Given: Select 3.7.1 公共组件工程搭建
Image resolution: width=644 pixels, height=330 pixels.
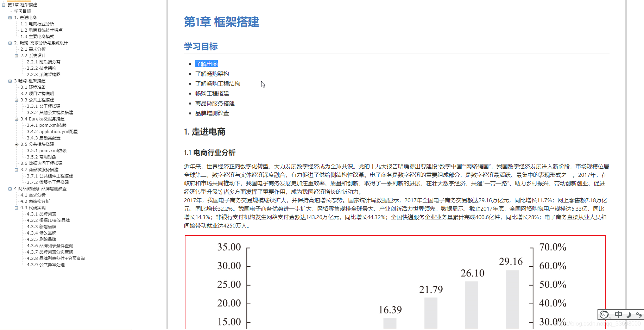Looking at the screenshot, I should point(50,176).
